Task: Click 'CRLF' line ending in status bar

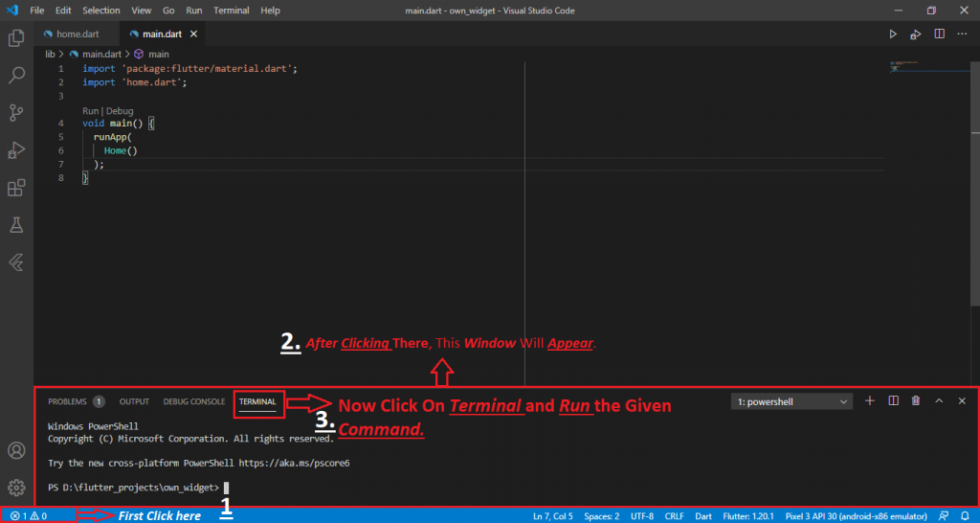Action: pyautogui.click(x=675, y=516)
